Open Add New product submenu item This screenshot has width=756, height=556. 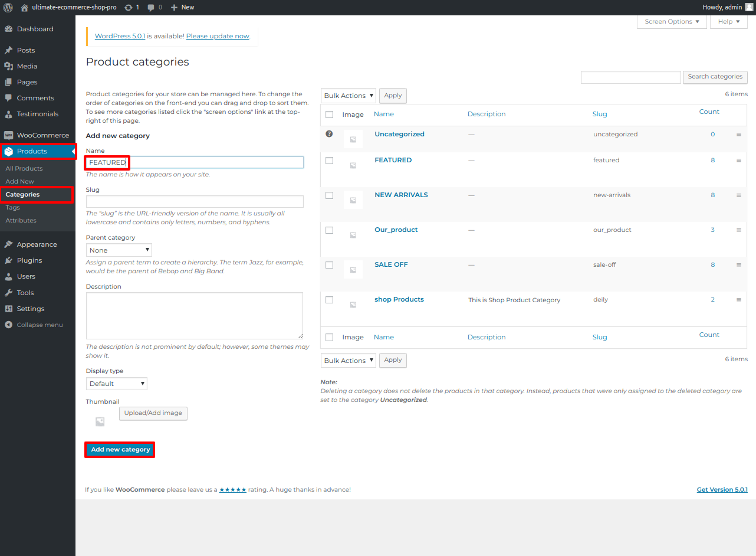[x=20, y=181]
